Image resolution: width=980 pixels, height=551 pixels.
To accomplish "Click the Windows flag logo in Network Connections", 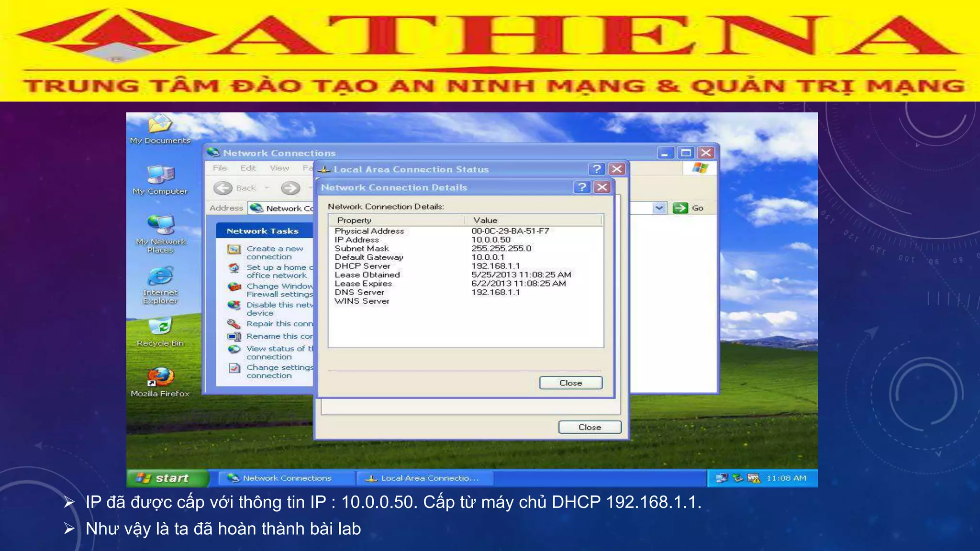I will click(x=700, y=168).
